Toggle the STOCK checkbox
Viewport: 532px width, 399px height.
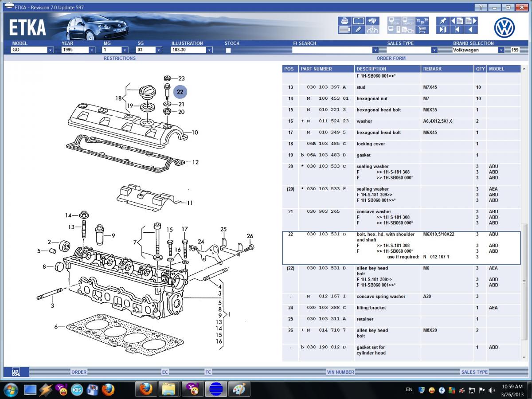[x=228, y=51]
